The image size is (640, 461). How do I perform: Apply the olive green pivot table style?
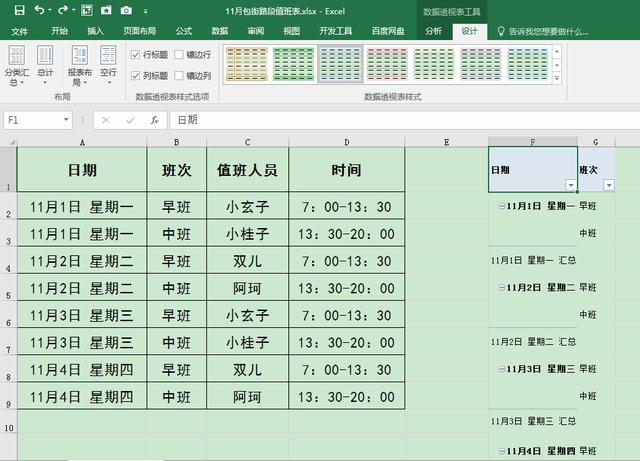pyautogui.click(x=434, y=64)
